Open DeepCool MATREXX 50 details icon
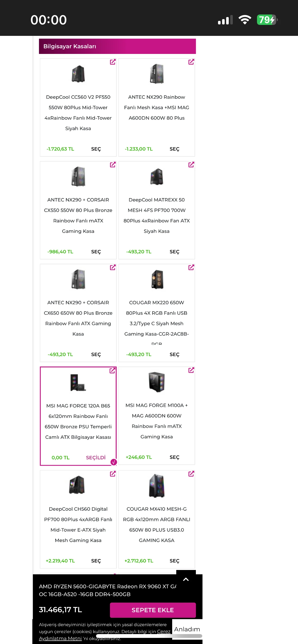Screen dimensions: 298x644 click(191, 165)
